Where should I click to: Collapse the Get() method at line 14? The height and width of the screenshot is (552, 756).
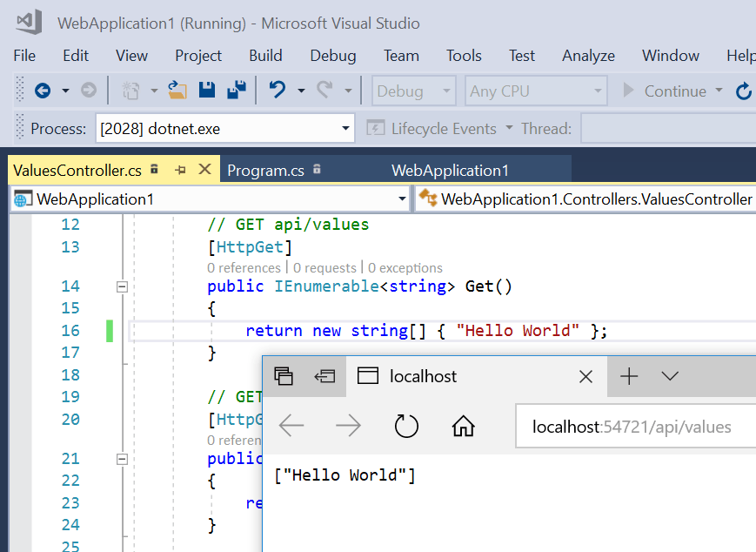click(122, 286)
